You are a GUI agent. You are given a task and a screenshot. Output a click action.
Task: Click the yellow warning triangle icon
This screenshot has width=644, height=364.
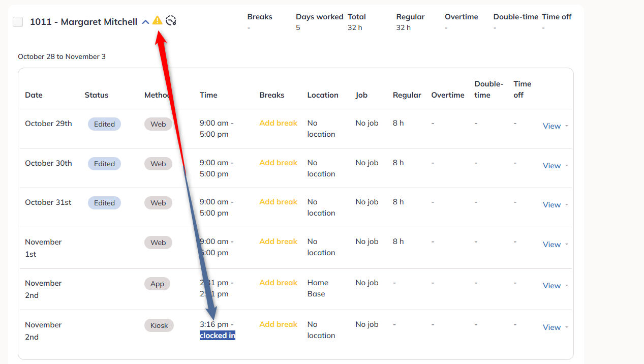tap(158, 20)
